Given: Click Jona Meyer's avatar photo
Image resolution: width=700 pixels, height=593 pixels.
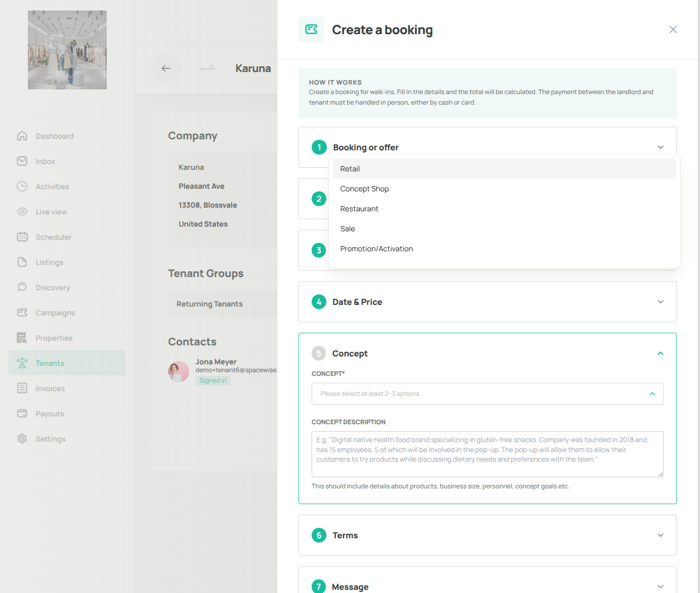Looking at the screenshot, I should click(179, 372).
